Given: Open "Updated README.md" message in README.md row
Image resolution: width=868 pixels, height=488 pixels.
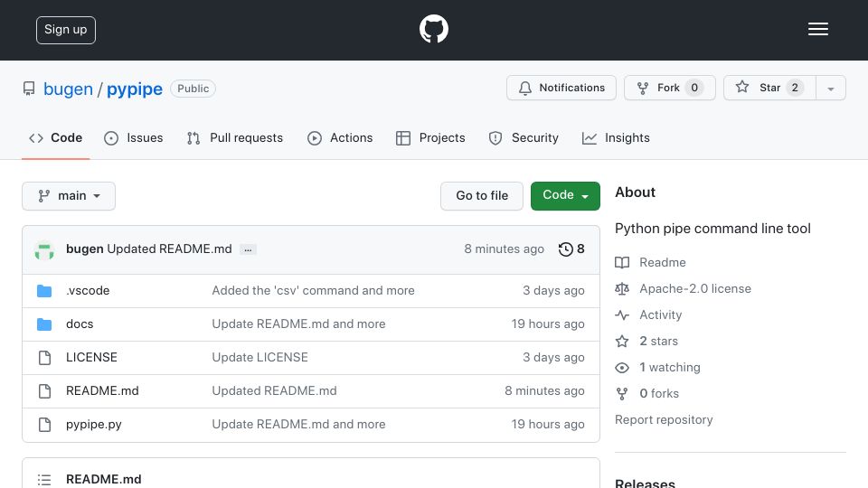Looking at the screenshot, I should click(x=274, y=391).
